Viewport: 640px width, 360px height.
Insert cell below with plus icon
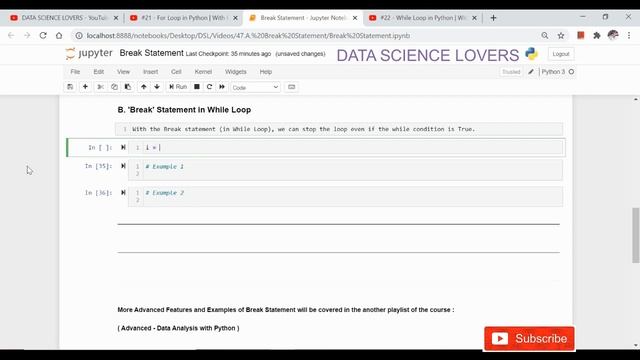tap(85, 87)
